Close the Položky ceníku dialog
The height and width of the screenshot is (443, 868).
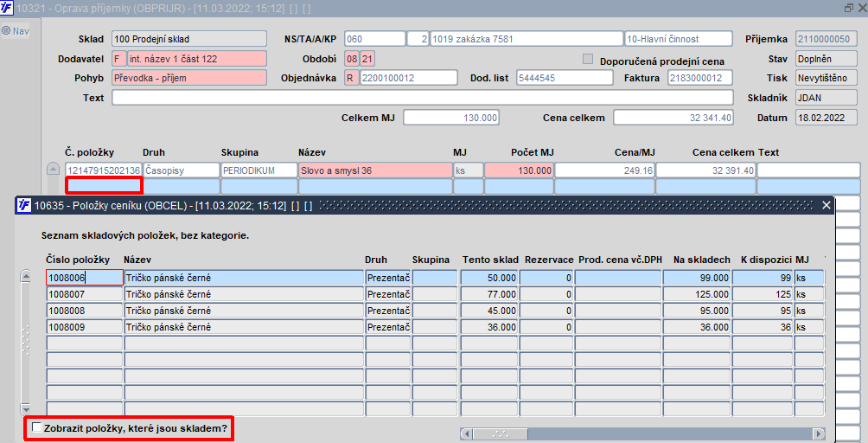tap(827, 205)
